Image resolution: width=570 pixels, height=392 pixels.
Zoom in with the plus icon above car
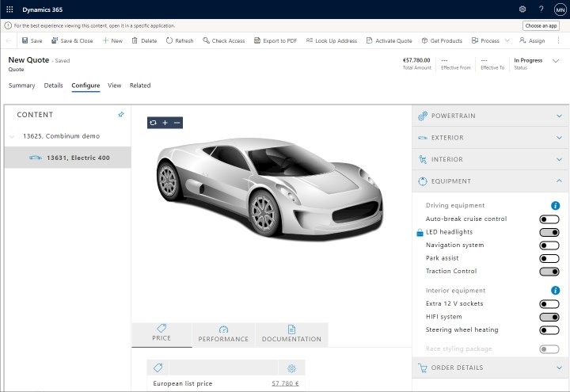click(165, 123)
